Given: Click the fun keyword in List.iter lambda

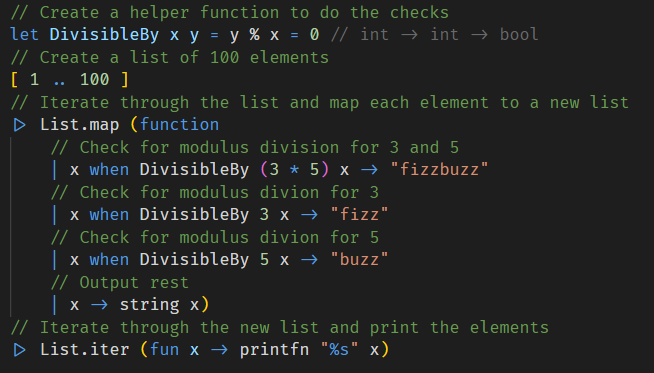Looking at the screenshot, I should (x=164, y=350).
